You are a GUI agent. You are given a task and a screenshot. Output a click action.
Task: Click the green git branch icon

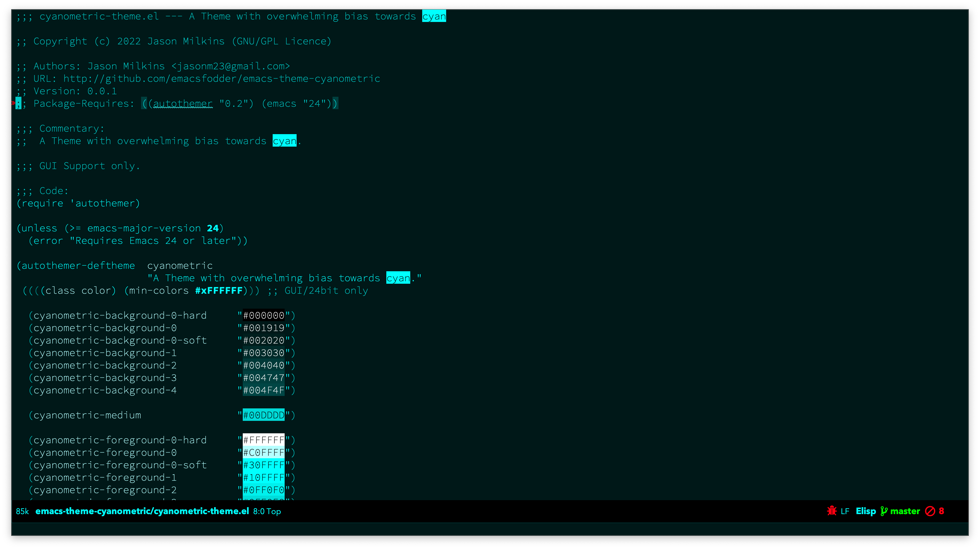click(x=884, y=511)
